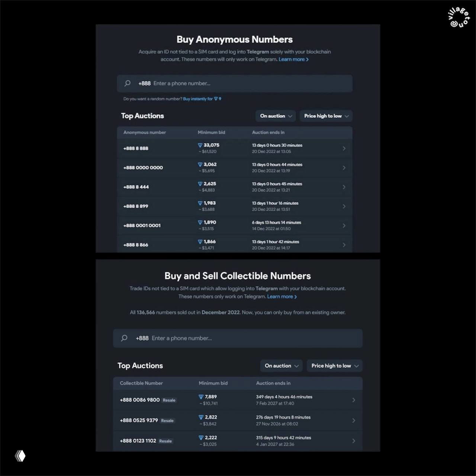476x476 pixels.
Task: Click the search magnifier in Collectible Numbers search
Action: pyautogui.click(x=124, y=338)
